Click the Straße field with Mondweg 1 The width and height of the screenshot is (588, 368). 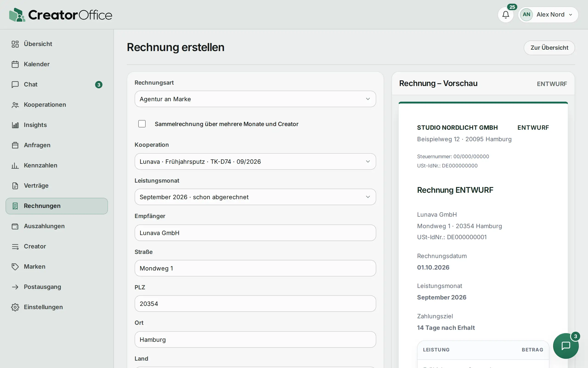[x=255, y=268]
